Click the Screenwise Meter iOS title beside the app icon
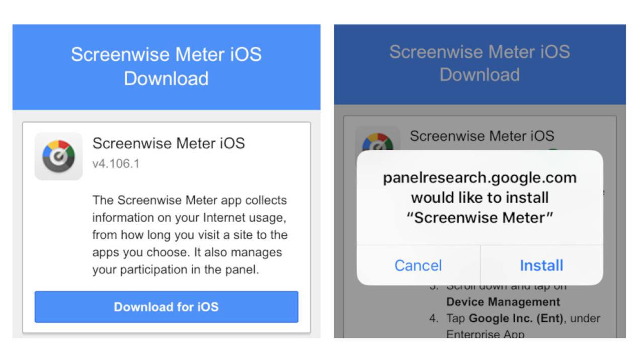 [x=169, y=143]
